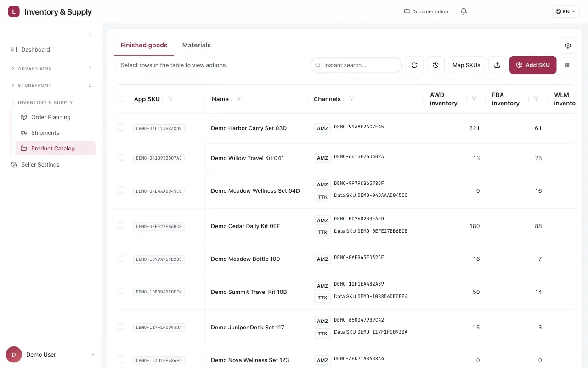588x368 pixels.
Task: Open the history clock icon button
Action: pos(435,65)
